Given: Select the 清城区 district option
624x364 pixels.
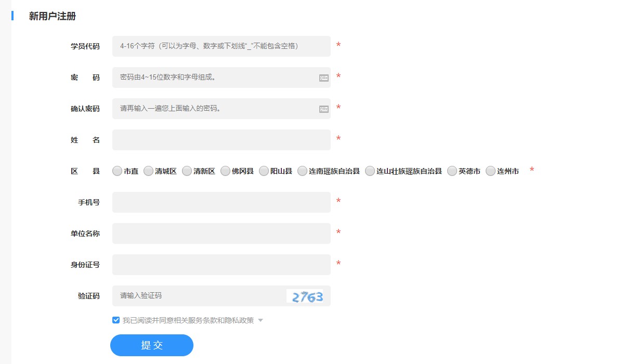Looking at the screenshot, I should tap(148, 171).
